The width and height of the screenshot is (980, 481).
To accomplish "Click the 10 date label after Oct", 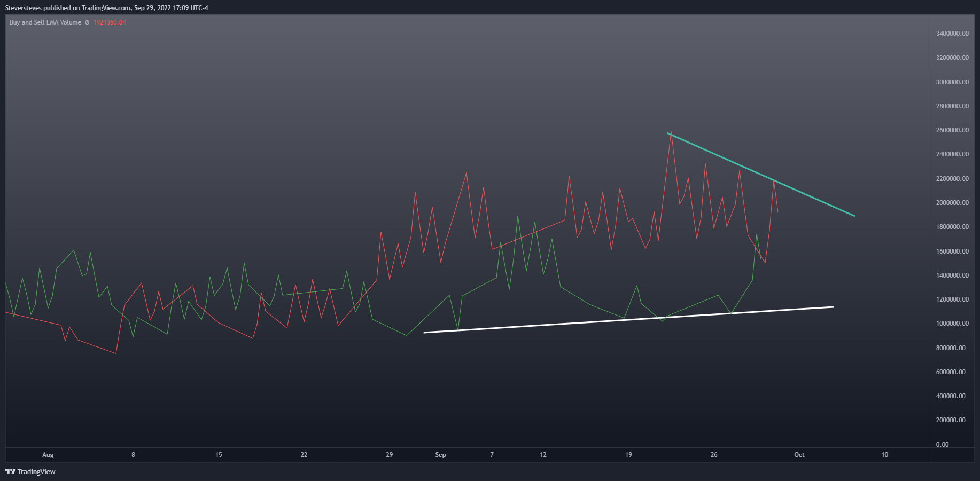I will point(885,455).
